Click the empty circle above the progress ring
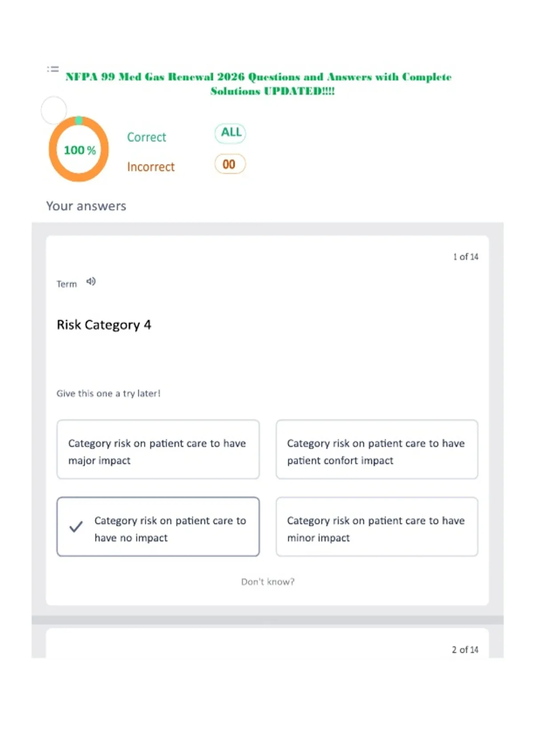Screen dimensions: 534x756 coord(54,110)
